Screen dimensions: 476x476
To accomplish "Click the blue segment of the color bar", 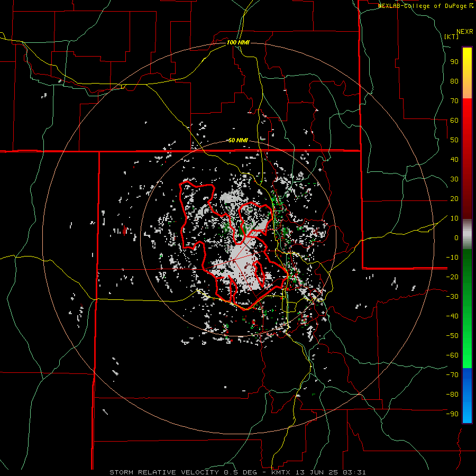I will tap(467, 396).
